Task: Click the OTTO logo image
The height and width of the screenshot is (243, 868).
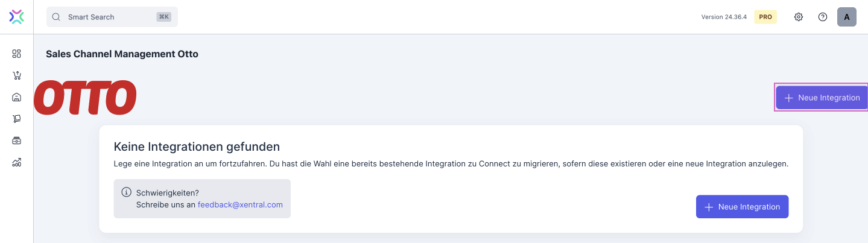Action: (x=85, y=97)
